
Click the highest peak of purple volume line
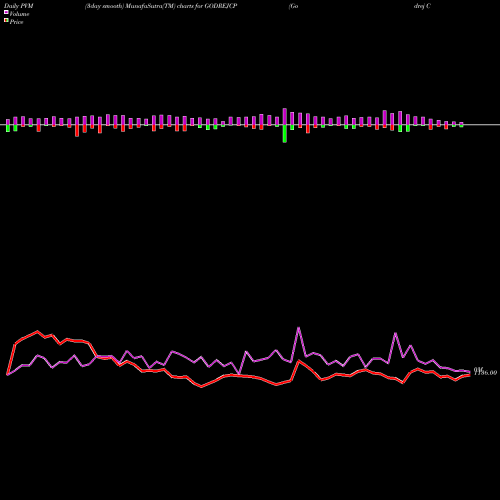(x=299, y=328)
